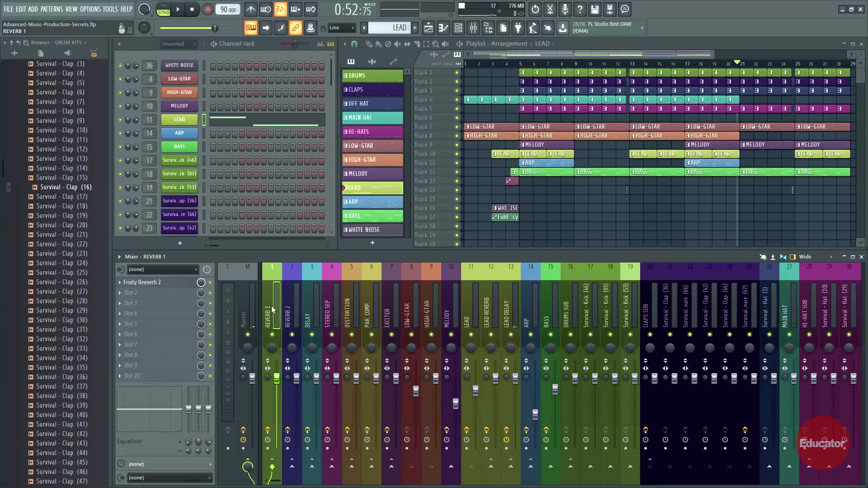Image resolution: width=868 pixels, height=488 pixels.
Task: Open the Line snap dropdown
Action: click(341, 28)
